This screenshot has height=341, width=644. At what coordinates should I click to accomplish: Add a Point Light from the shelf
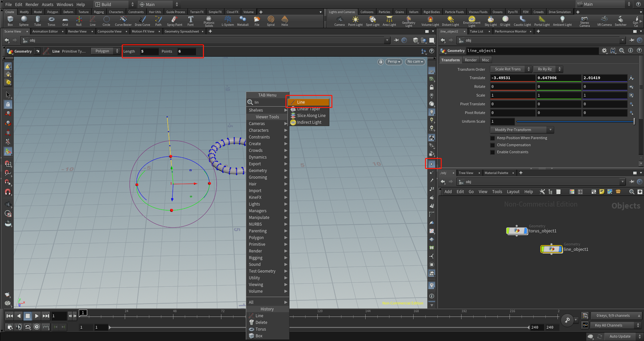pos(355,21)
